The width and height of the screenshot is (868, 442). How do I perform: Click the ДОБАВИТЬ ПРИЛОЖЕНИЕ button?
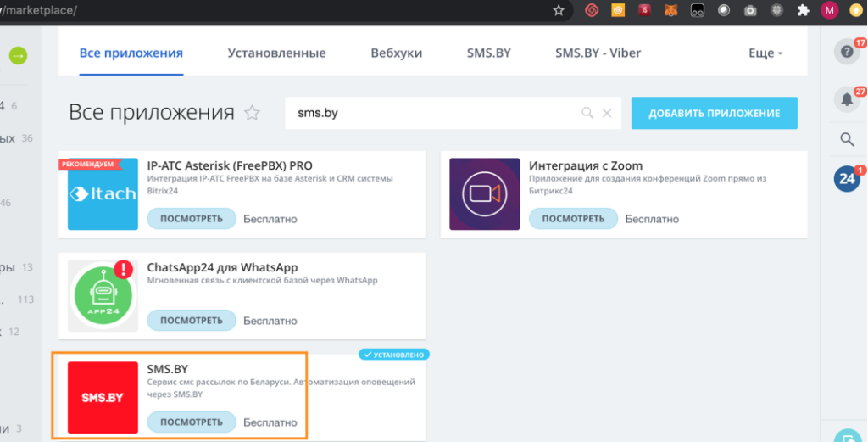click(714, 113)
